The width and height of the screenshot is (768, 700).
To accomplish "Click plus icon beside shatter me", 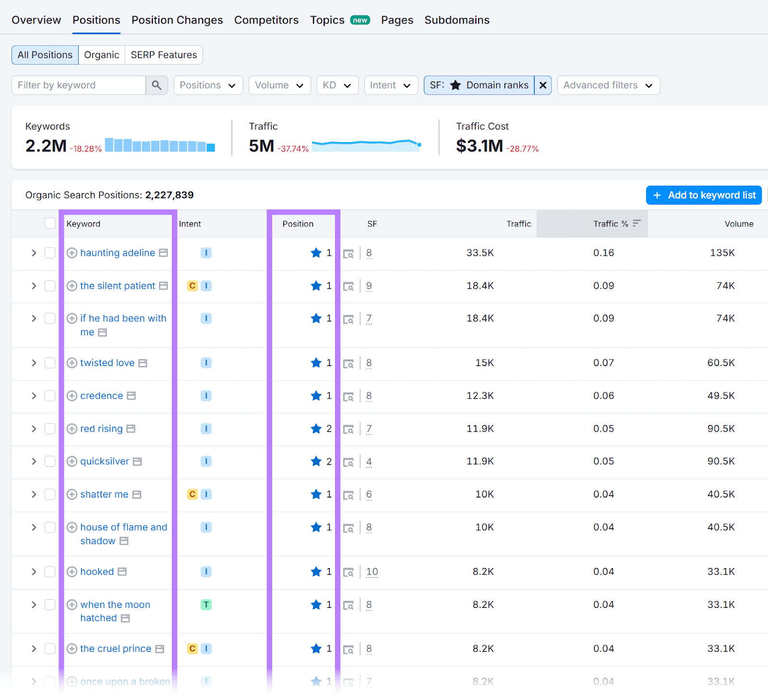I will click(72, 495).
